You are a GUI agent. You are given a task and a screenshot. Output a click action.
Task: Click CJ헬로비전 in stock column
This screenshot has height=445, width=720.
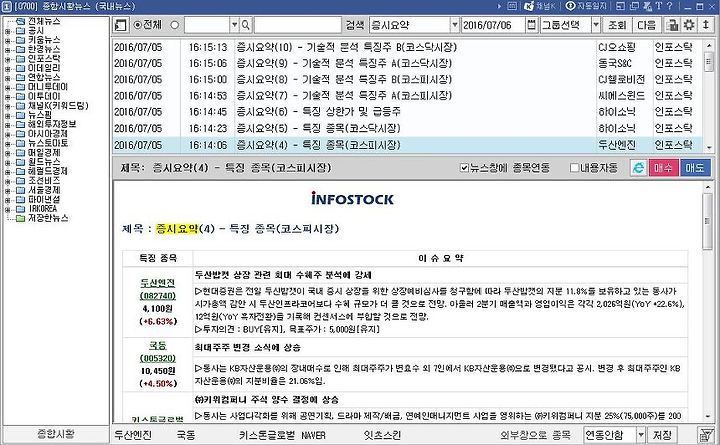coord(621,79)
